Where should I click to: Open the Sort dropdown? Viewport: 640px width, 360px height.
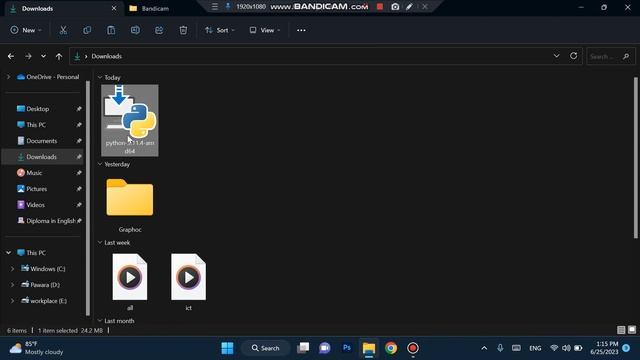point(220,30)
